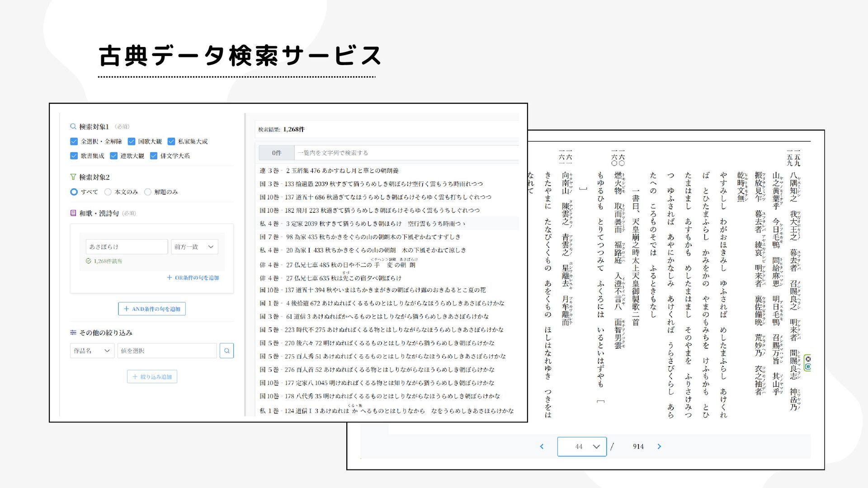Toggle the 全選択・全解除 checkbox
This screenshot has height=488, width=868.
click(x=74, y=141)
